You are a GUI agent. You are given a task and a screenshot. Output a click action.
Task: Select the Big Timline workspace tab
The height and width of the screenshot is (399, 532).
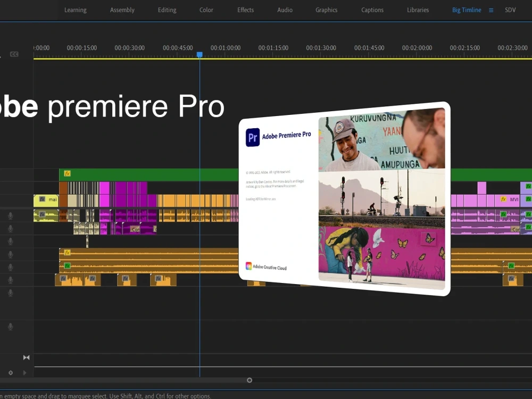click(x=467, y=10)
